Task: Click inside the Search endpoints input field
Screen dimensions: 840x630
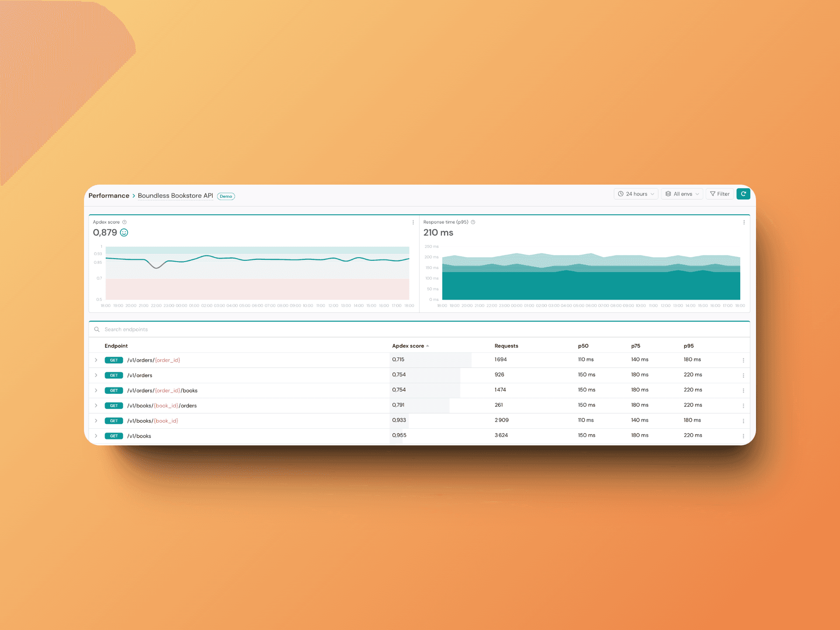Action: (219, 329)
